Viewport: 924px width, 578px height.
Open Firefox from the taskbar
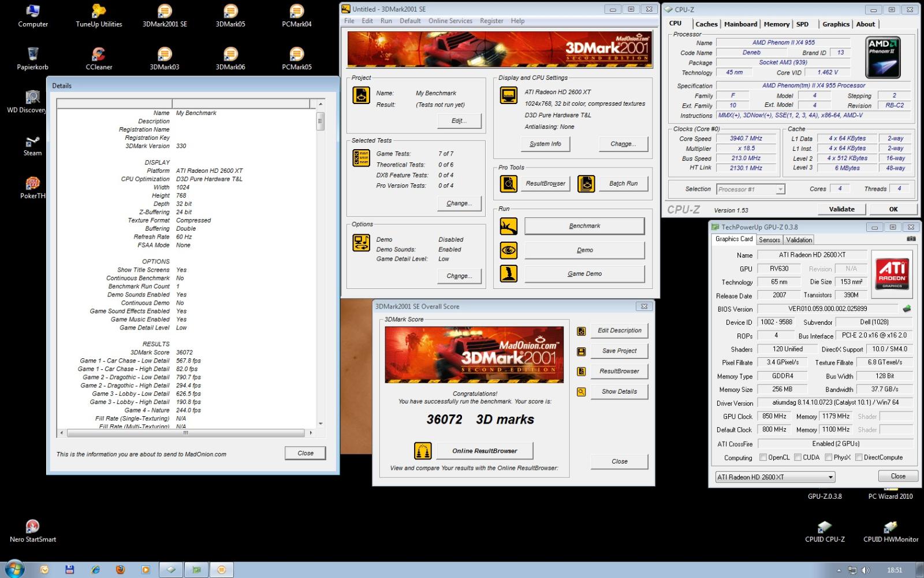click(x=120, y=570)
